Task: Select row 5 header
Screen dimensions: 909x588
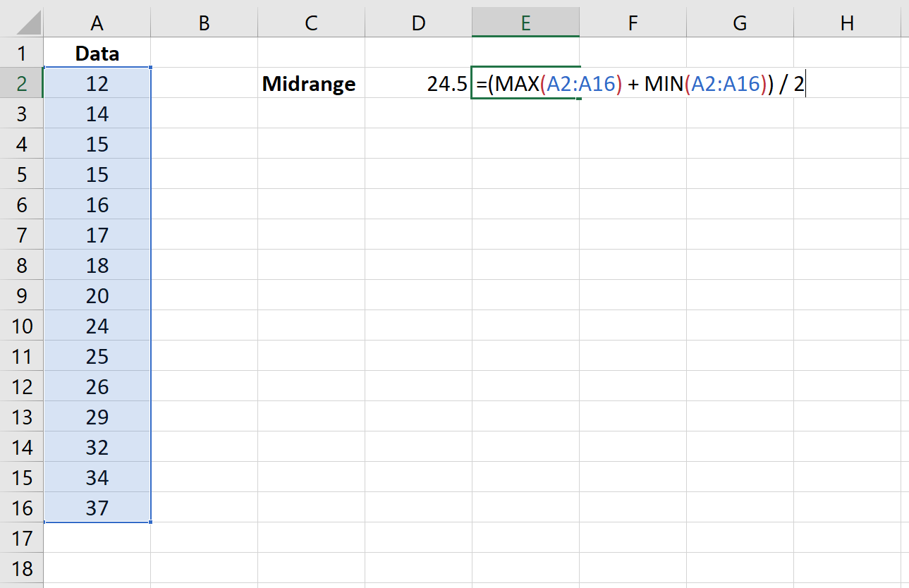Action: click(22, 174)
